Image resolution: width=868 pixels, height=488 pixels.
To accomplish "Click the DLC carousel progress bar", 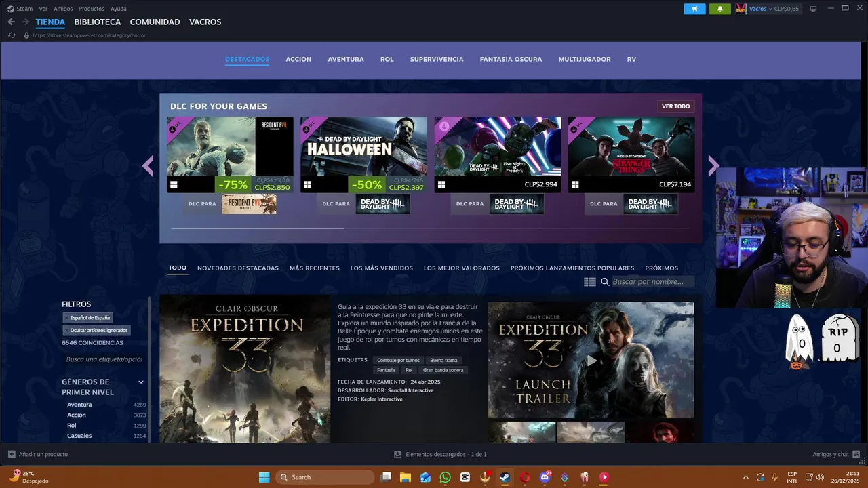I will coord(431,228).
